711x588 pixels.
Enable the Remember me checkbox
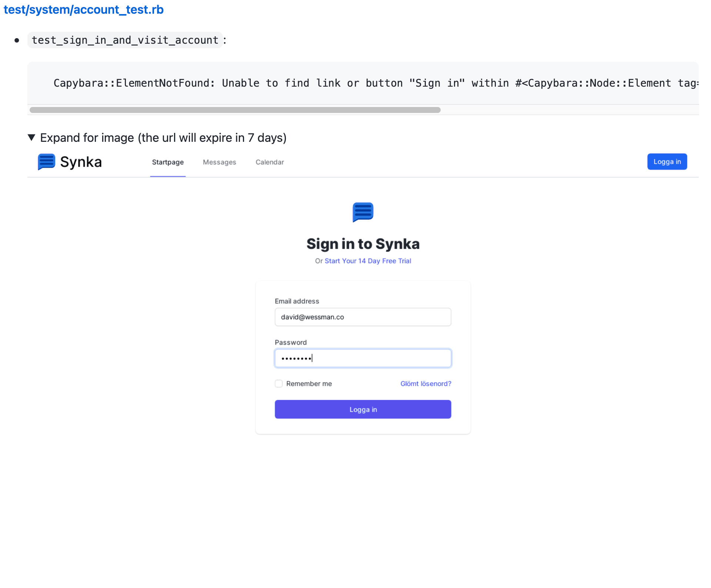[x=278, y=384]
